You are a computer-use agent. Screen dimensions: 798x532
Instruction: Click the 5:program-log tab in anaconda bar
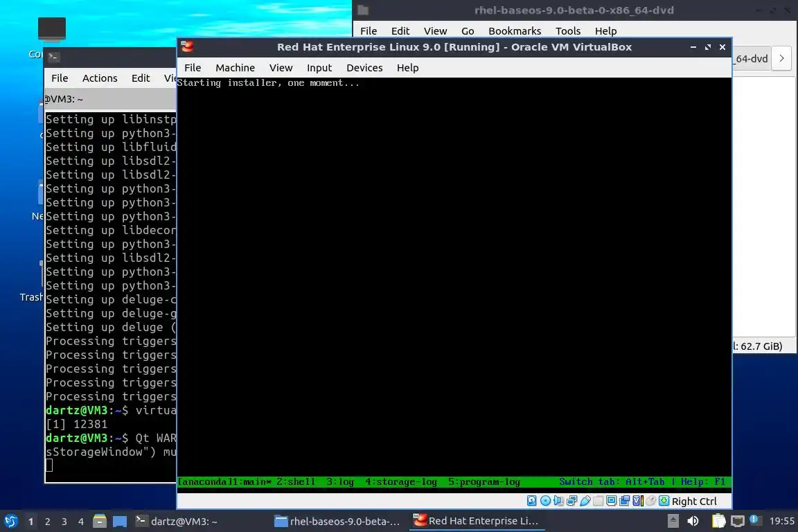click(x=484, y=481)
